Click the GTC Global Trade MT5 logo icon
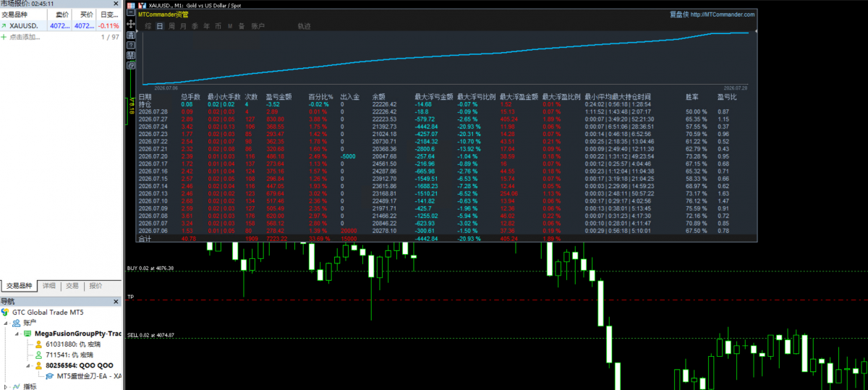868x390 pixels. tap(6, 312)
